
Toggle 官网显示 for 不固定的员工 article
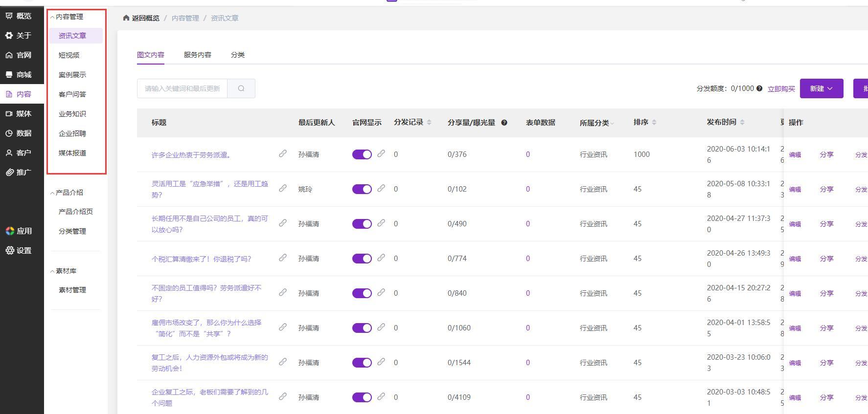pos(362,293)
